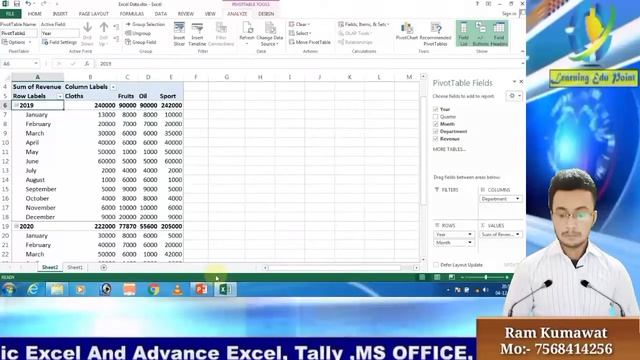Click Group Selection in the ribbon

coord(145,24)
